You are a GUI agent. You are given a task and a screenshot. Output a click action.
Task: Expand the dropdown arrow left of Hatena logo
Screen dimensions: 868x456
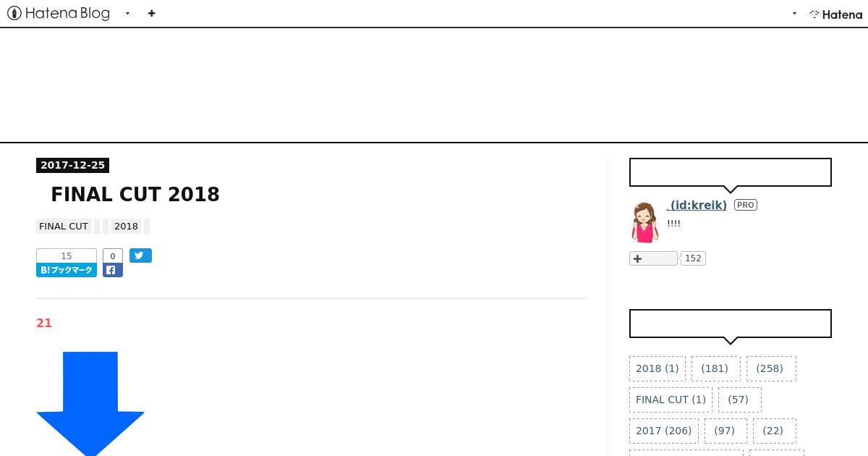click(x=794, y=13)
